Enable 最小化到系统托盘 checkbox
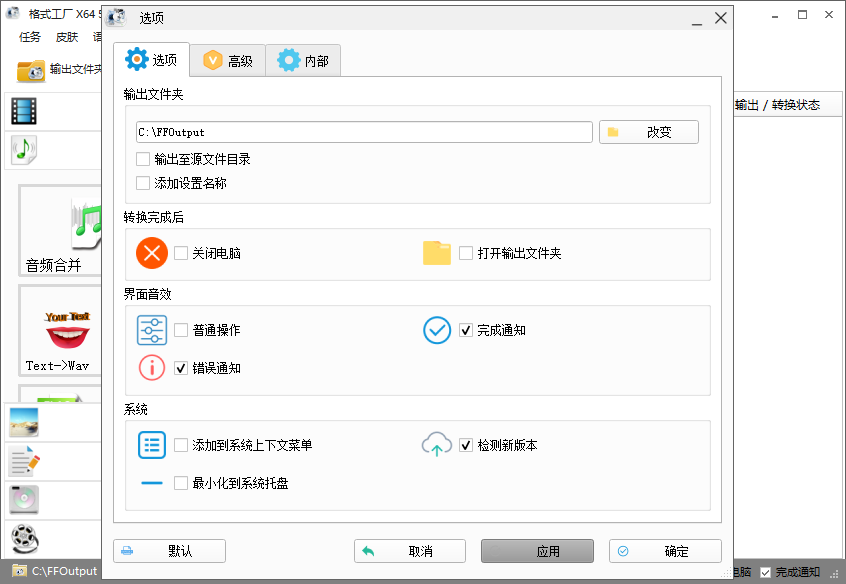 pos(181,483)
